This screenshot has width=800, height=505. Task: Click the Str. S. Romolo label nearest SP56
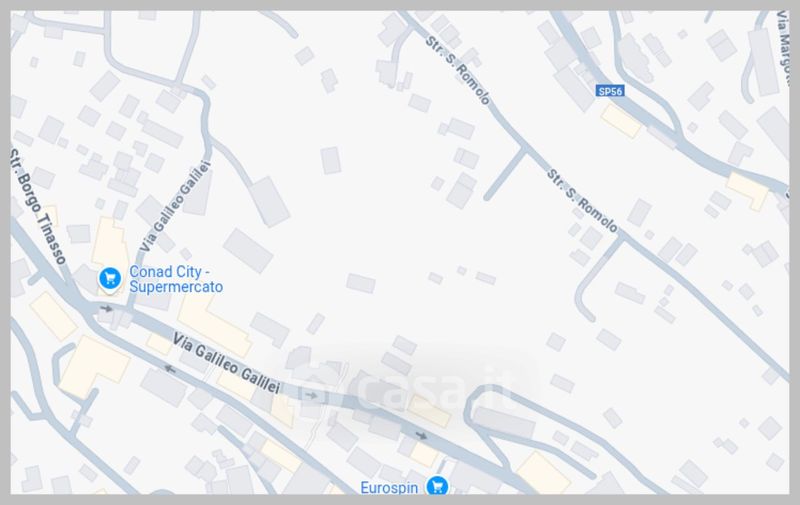pos(582,201)
